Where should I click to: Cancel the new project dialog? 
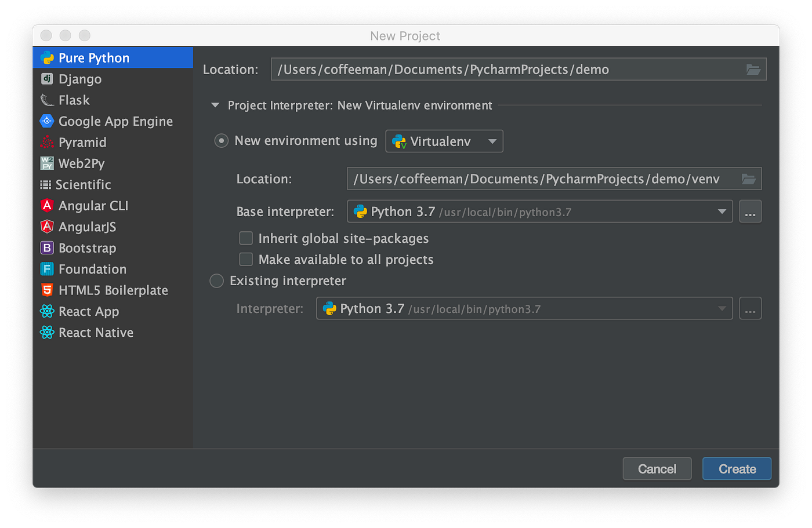[657, 468]
